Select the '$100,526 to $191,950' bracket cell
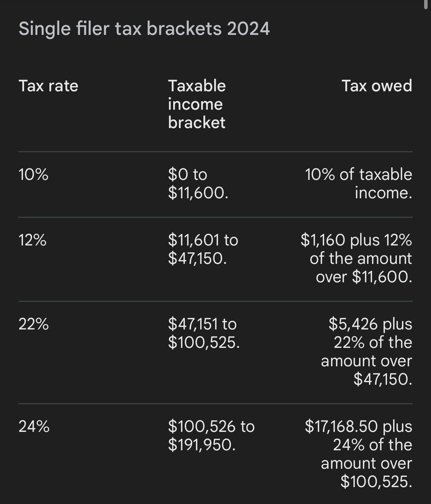 (211, 435)
